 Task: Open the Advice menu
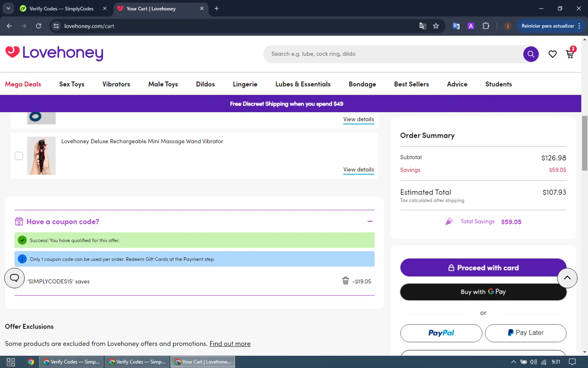tap(457, 84)
